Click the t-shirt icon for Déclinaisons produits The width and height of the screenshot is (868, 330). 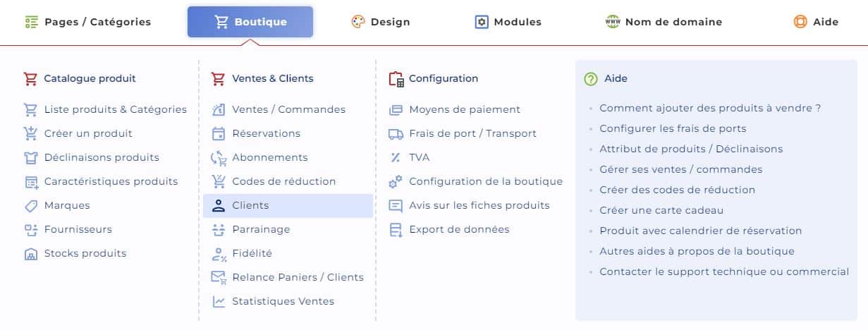[30, 157]
